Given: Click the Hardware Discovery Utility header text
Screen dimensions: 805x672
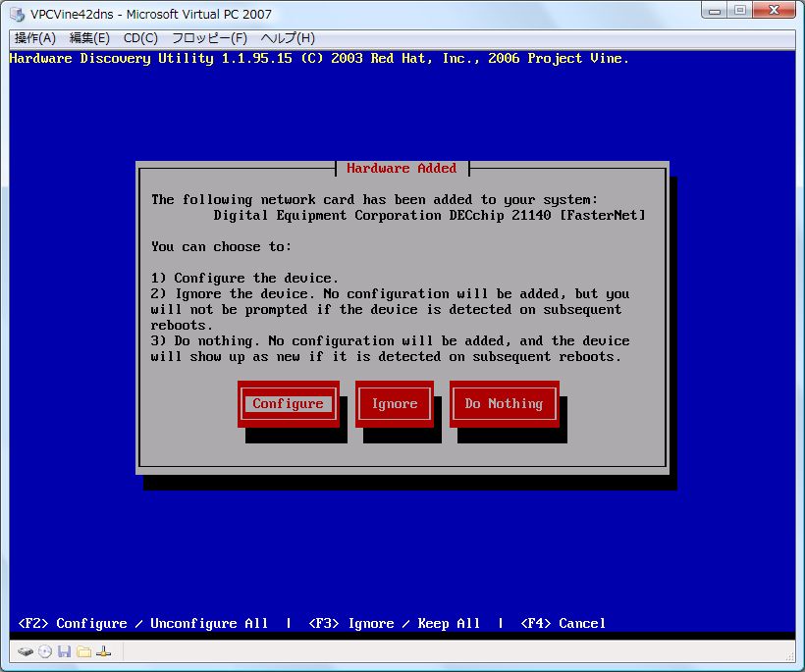Looking at the screenshot, I should tap(319, 59).
